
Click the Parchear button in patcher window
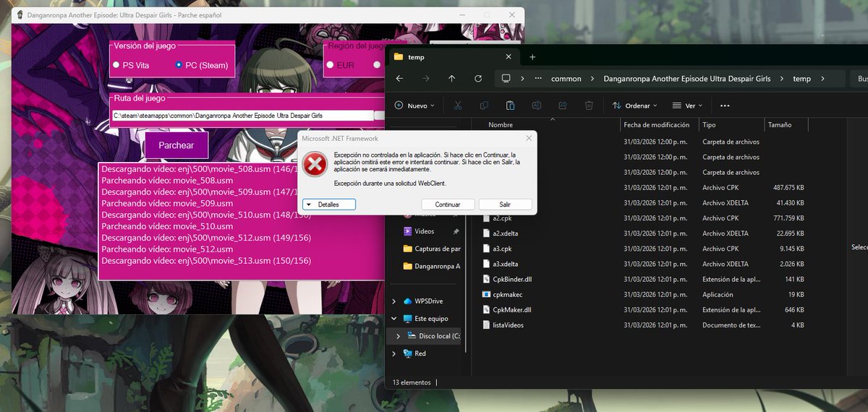[x=176, y=145]
